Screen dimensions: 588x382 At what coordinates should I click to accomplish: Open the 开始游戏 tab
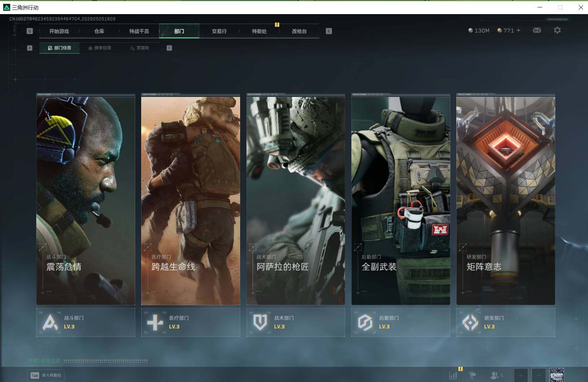tap(59, 31)
